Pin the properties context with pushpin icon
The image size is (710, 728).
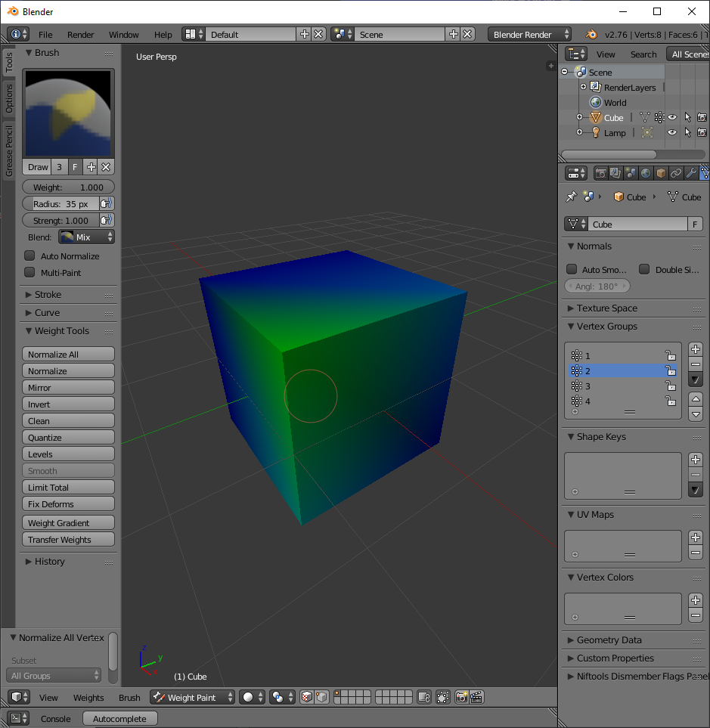point(571,197)
